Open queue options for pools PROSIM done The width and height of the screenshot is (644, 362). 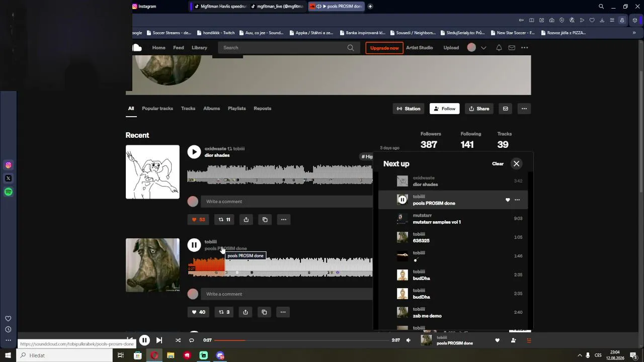[x=517, y=200]
